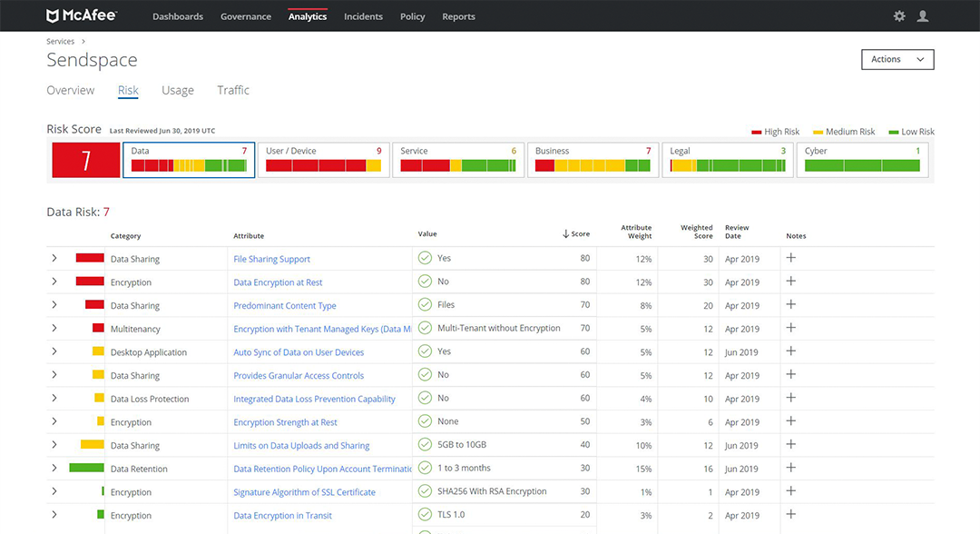The image size is (980, 534).
Task: Click check icon beside TLS 1.0
Action: [425, 515]
